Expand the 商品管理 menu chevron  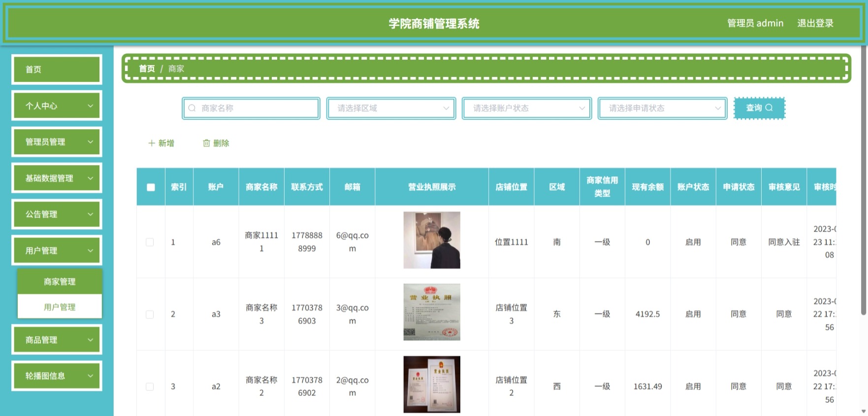pyautogui.click(x=91, y=340)
